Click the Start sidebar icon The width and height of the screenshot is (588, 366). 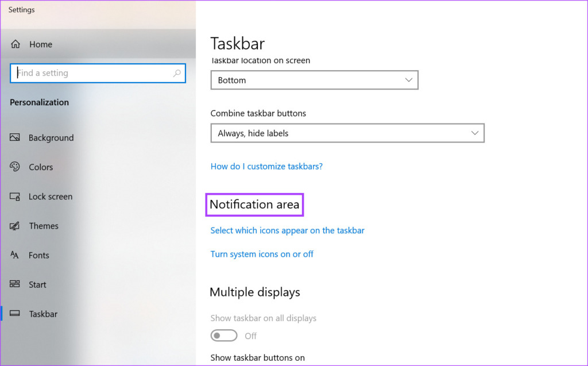[16, 284]
